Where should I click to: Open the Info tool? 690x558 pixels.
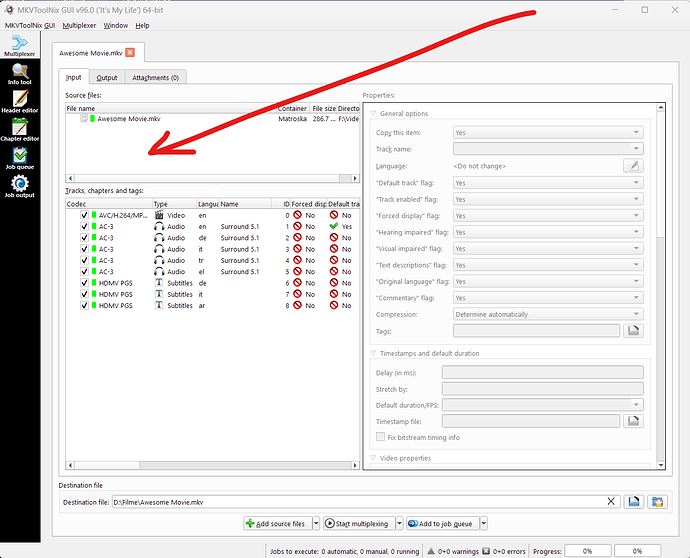20,74
